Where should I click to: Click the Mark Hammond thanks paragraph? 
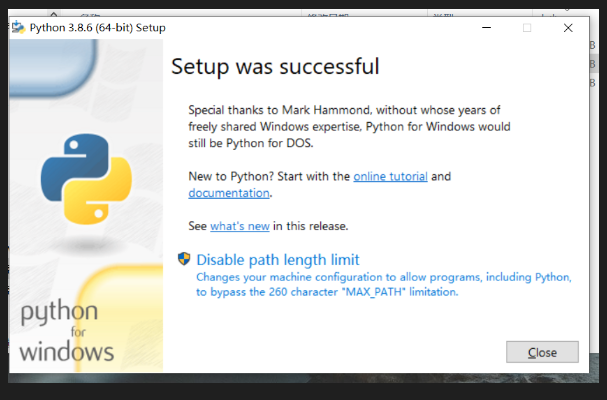pos(350,126)
